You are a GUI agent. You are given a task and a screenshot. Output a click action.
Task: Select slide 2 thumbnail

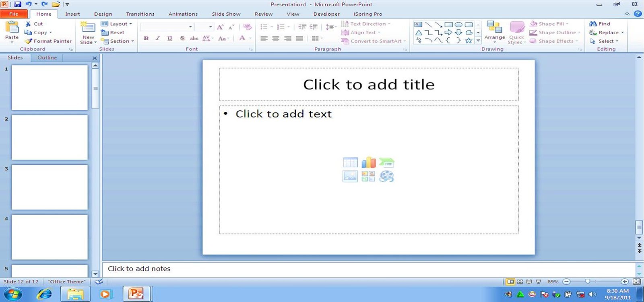pyautogui.click(x=50, y=138)
